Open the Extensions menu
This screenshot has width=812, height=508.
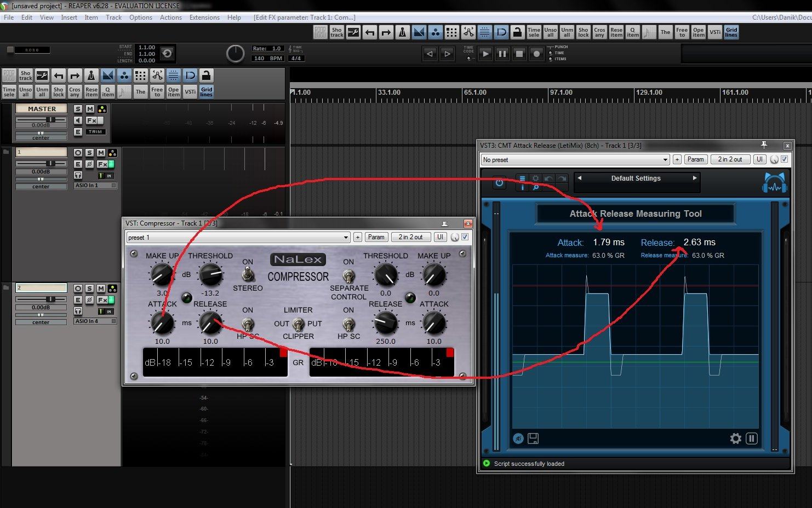204,18
